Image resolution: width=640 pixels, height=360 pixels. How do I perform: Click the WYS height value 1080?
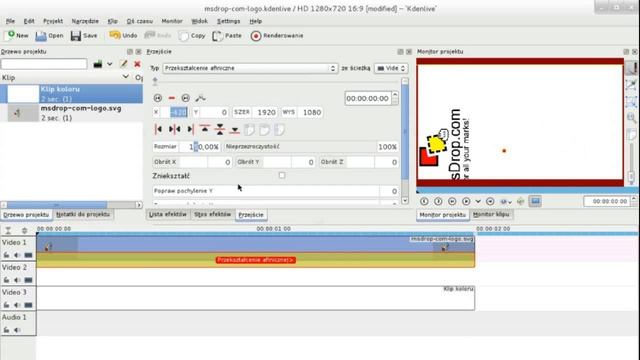(311, 112)
